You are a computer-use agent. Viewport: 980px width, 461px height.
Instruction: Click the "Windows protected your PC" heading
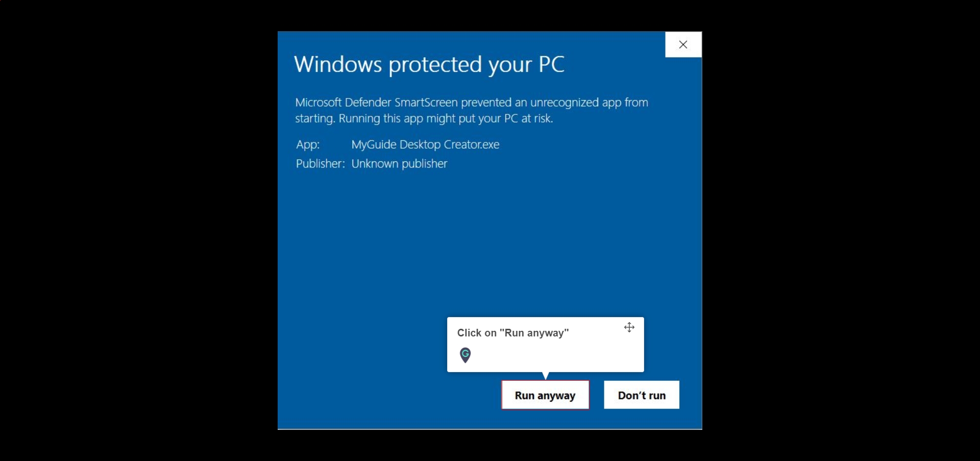[x=429, y=65]
